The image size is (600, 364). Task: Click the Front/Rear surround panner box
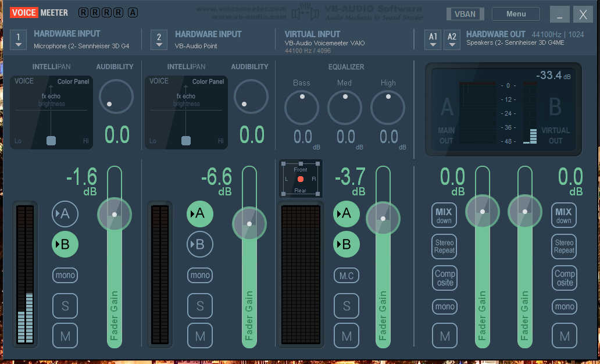point(301,179)
